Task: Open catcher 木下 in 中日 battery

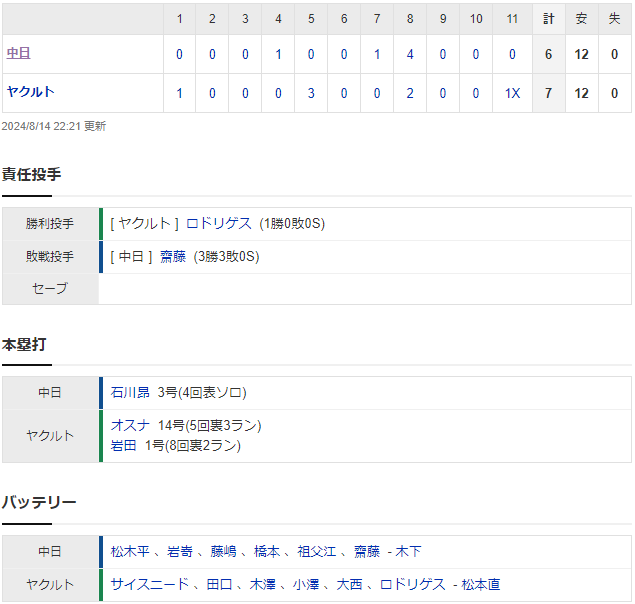Action: [x=408, y=551]
